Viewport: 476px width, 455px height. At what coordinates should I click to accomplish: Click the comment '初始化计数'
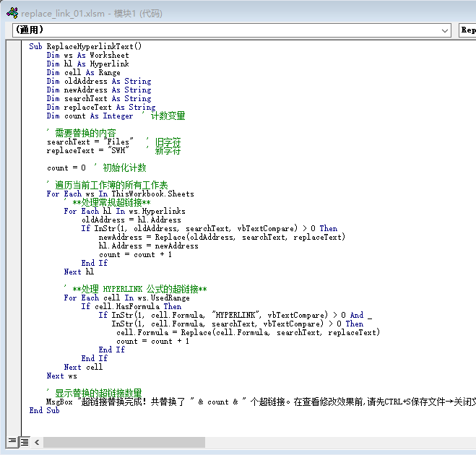coord(124,168)
